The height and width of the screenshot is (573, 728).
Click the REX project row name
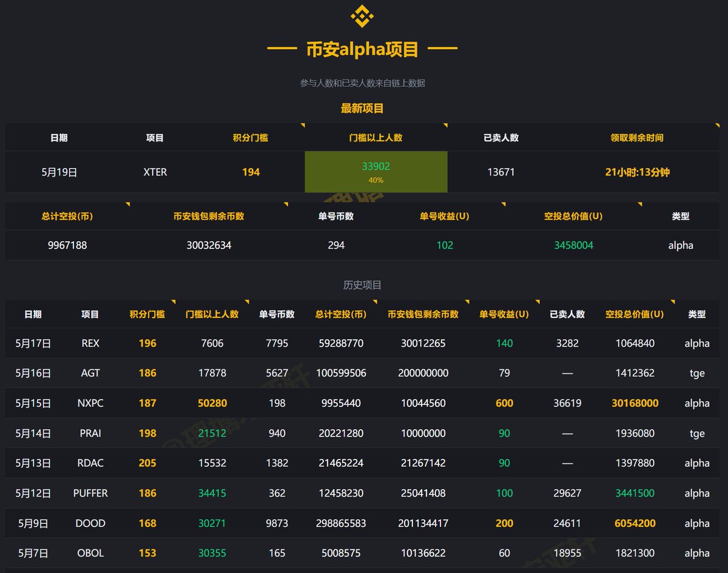[x=90, y=344]
